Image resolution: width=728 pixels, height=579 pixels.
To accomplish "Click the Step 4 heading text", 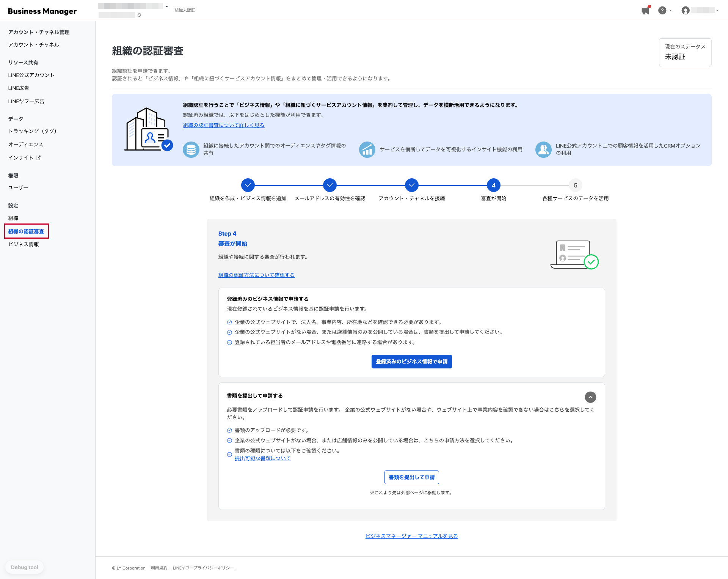I will tap(227, 234).
